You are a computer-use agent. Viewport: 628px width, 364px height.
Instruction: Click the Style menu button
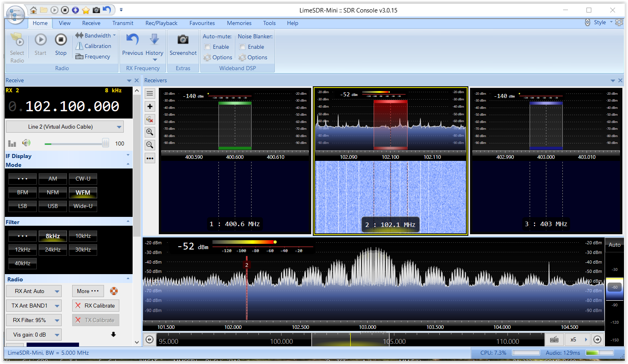[x=599, y=23]
